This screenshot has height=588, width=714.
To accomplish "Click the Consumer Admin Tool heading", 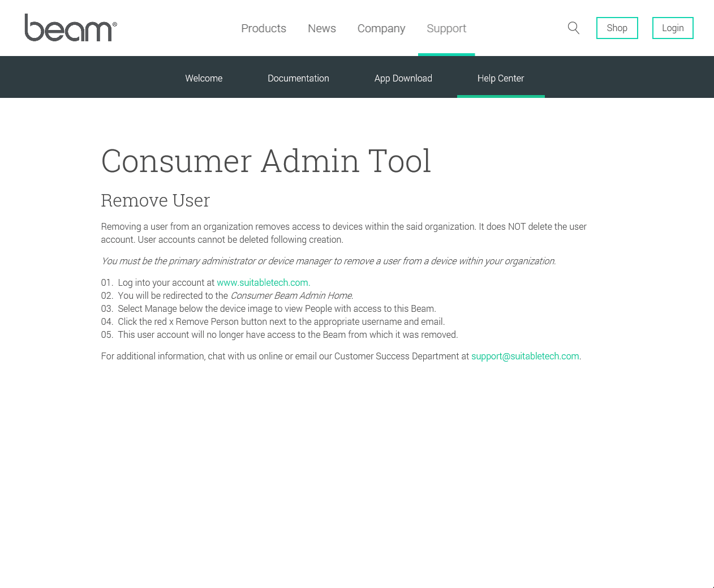I will coord(266,161).
